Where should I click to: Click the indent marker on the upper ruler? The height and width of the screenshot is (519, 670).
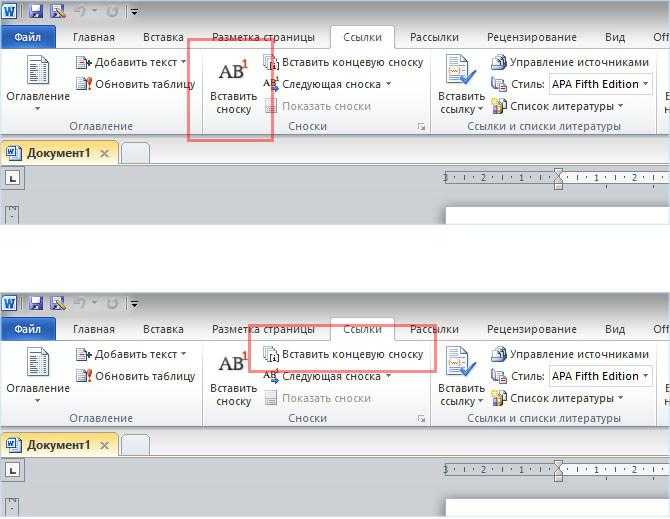coord(558,179)
